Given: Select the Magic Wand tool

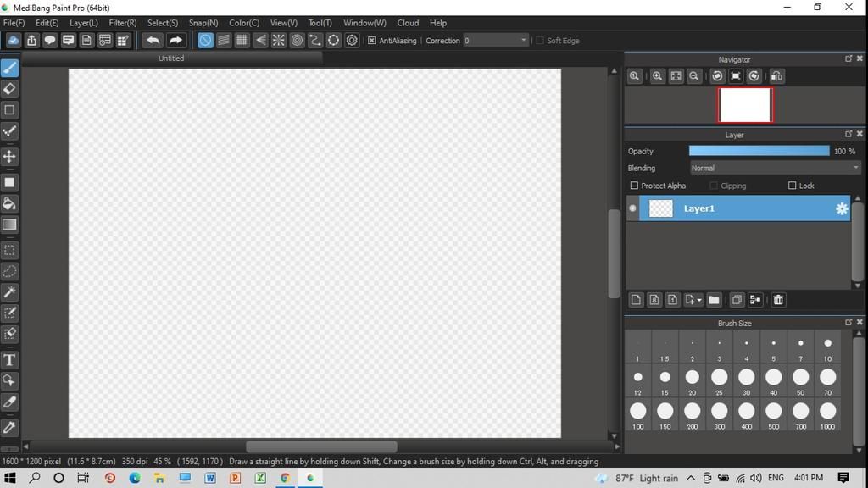Looking at the screenshot, I should click(x=9, y=292).
